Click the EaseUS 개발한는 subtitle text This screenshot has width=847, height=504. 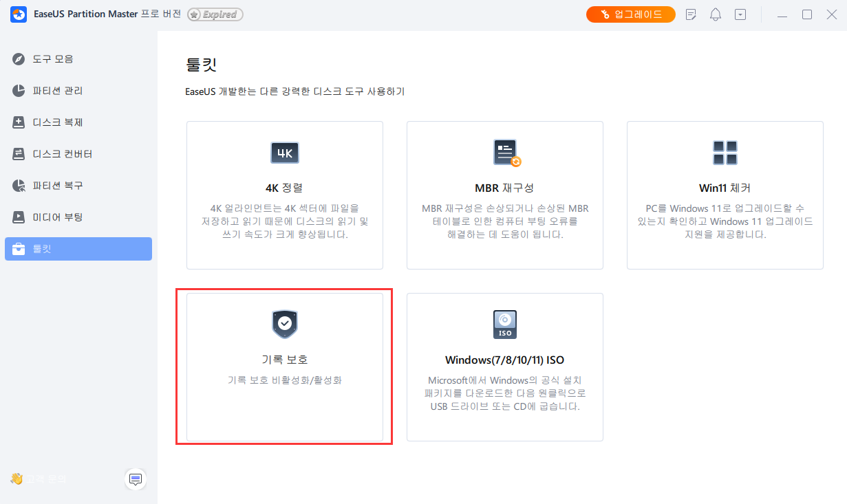(x=294, y=91)
